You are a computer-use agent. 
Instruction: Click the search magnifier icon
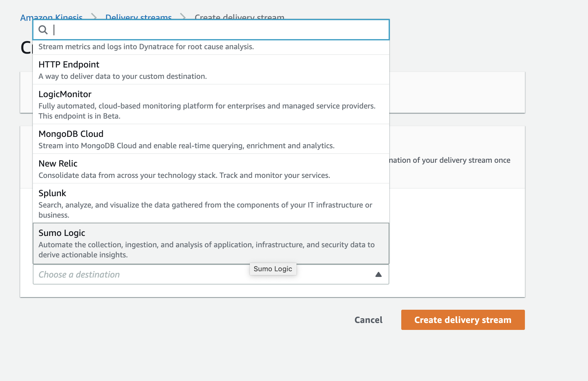pyautogui.click(x=43, y=30)
